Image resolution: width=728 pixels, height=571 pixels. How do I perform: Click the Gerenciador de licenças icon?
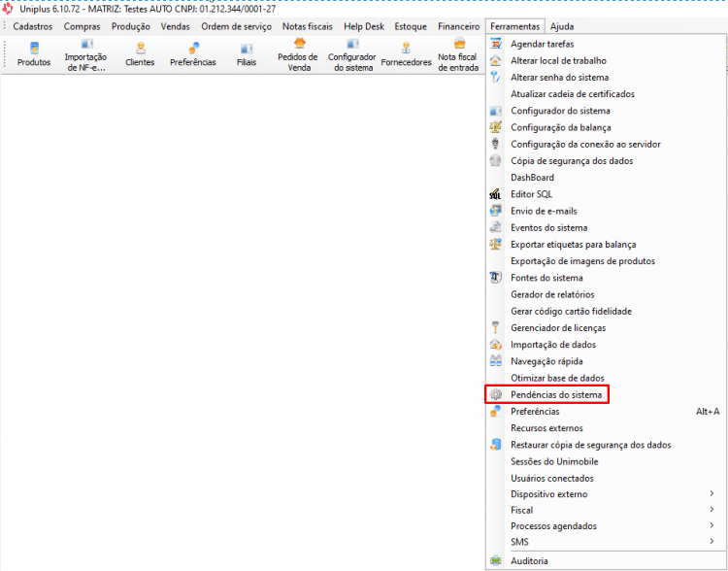click(x=496, y=327)
